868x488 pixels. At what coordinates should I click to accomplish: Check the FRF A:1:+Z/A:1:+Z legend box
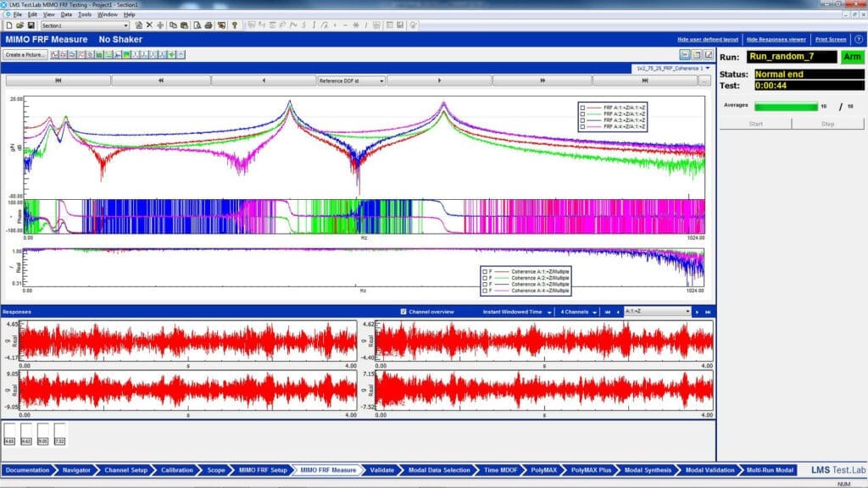(x=582, y=108)
